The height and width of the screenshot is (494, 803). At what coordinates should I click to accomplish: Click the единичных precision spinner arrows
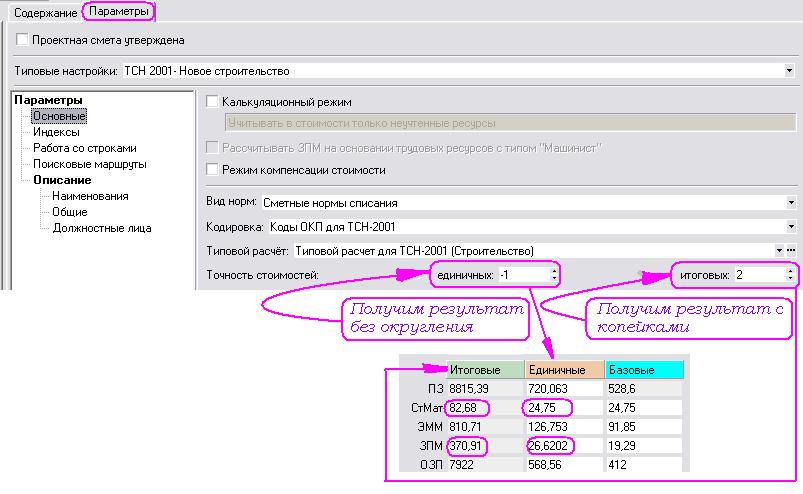554,274
